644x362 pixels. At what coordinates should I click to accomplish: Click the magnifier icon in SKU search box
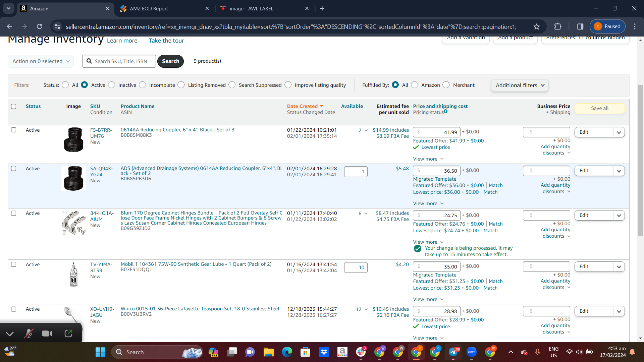tap(89, 61)
